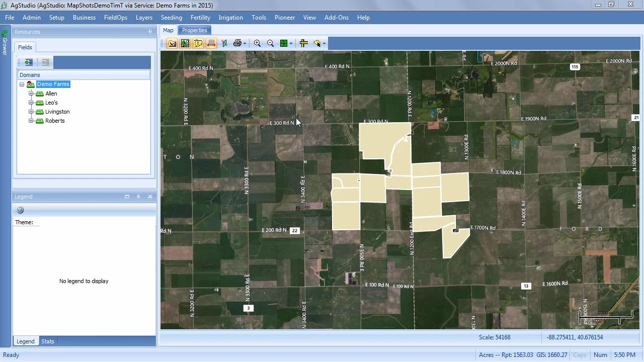The image size is (644, 362).
Task: Open the Fertility menu
Action: (200, 18)
